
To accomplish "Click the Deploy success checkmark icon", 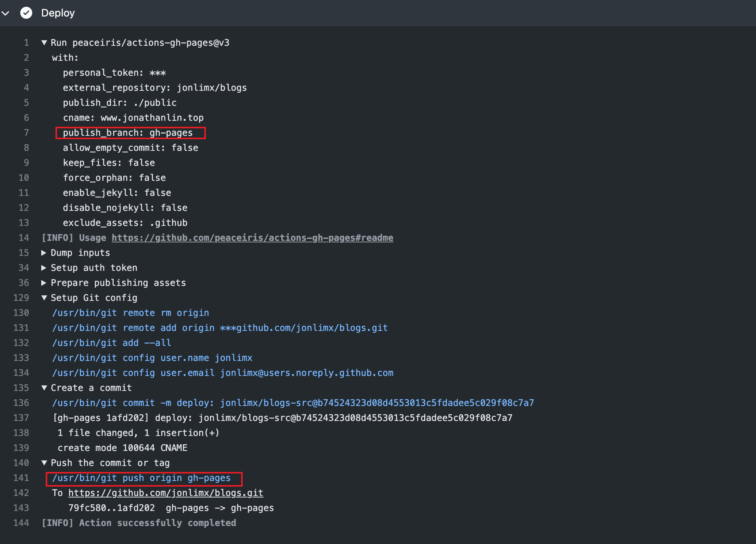I will (26, 13).
